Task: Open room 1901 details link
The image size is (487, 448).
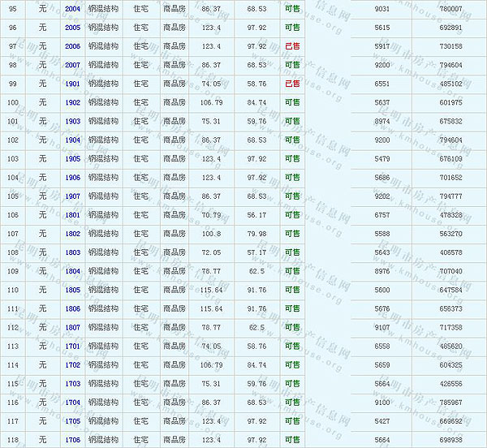Action: pyautogui.click(x=72, y=84)
